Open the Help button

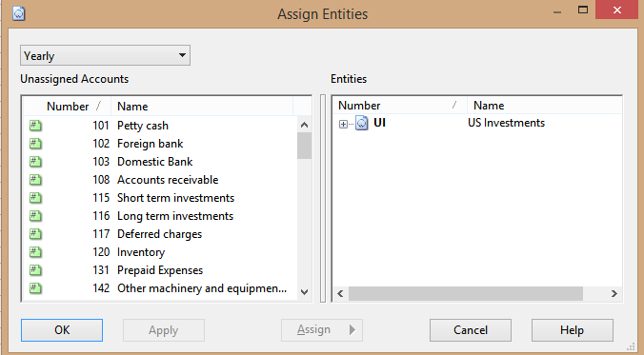(573, 330)
